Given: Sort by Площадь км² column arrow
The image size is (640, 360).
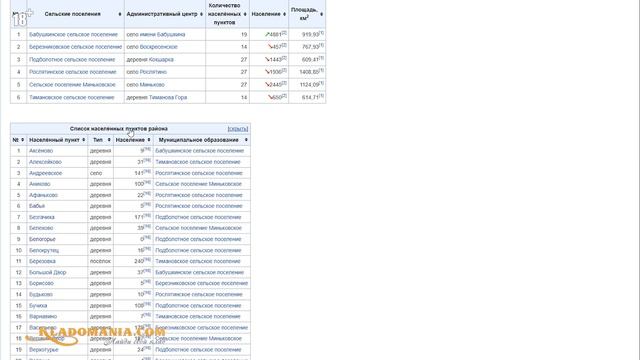Looking at the screenshot, I should [322, 14].
